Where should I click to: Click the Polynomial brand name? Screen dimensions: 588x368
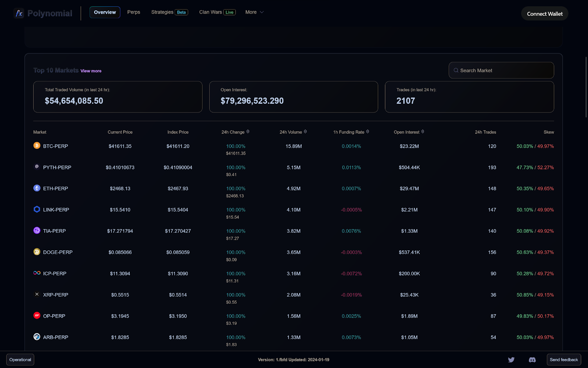tap(50, 14)
